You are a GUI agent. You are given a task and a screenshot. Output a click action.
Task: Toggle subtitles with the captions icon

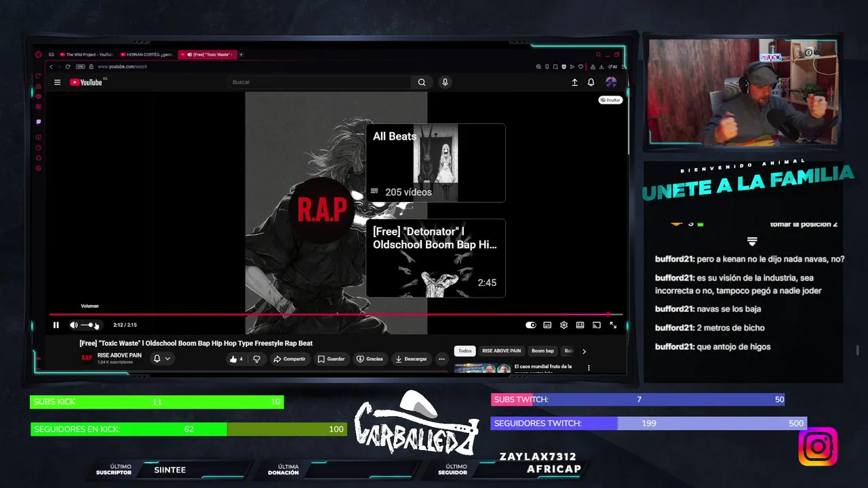pos(547,325)
